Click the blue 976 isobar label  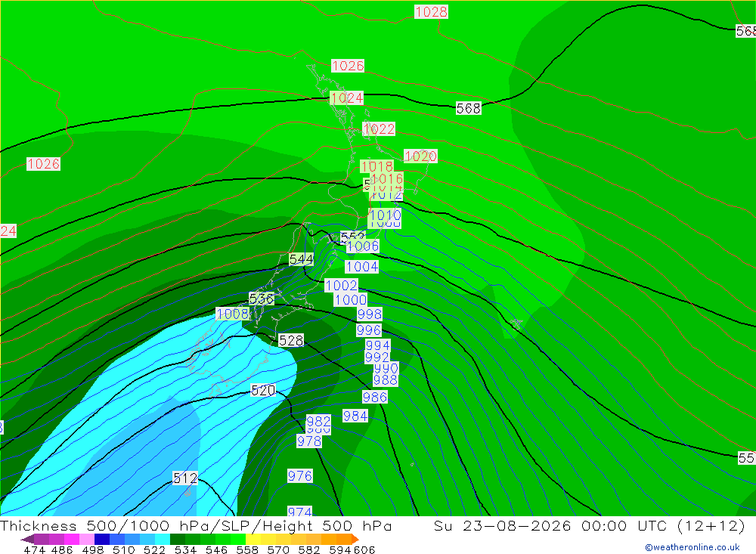(x=300, y=476)
